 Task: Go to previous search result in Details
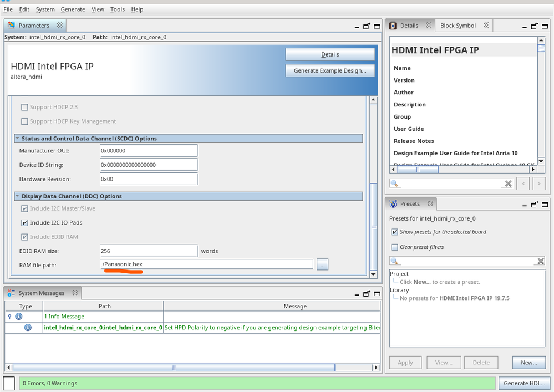[x=523, y=184]
